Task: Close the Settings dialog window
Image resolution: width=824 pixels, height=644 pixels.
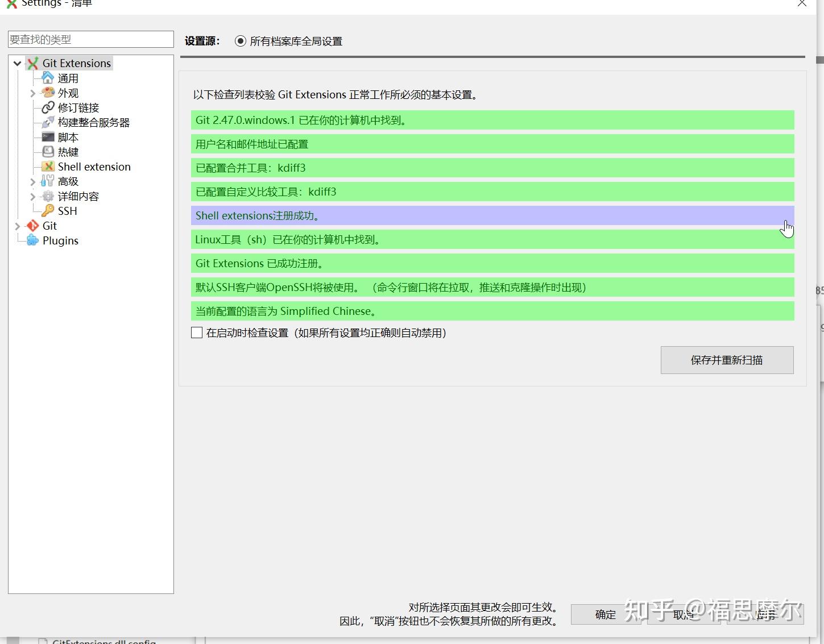Action: click(x=802, y=3)
